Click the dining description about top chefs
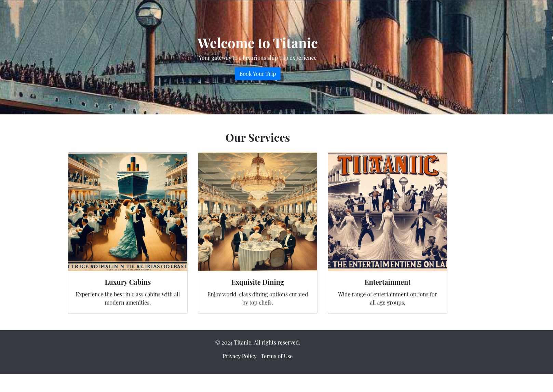 tap(258, 298)
